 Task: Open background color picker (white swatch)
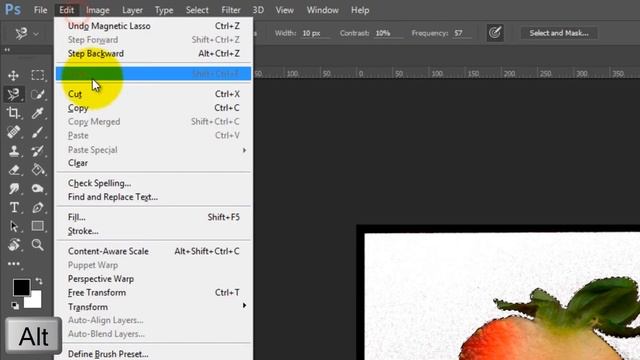[x=36, y=301]
